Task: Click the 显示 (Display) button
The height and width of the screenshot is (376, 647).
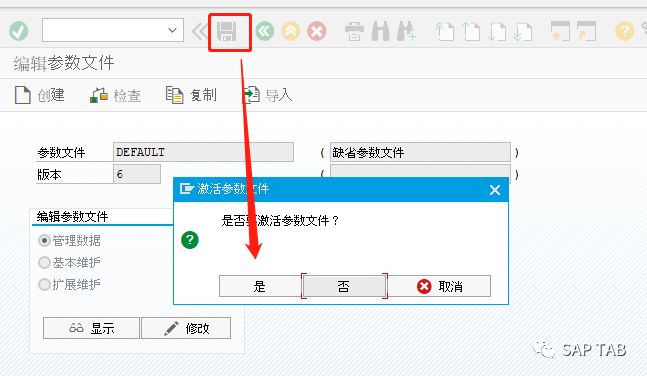Action: (x=91, y=328)
